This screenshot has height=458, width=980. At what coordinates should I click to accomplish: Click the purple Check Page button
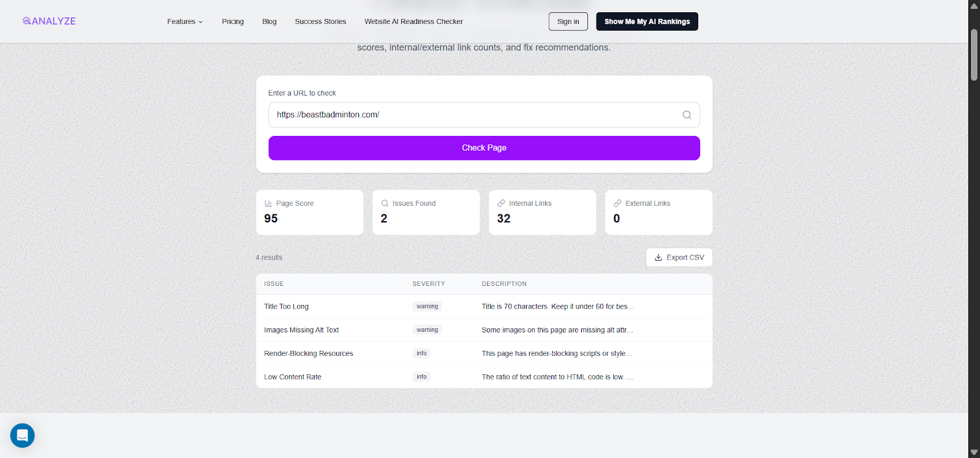[484, 148]
